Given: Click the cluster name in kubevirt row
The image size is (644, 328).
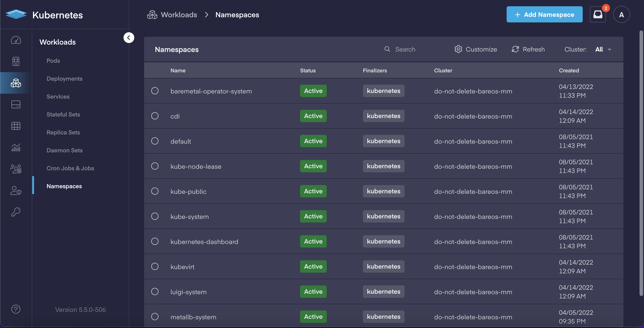Looking at the screenshot, I should tap(473, 267).
